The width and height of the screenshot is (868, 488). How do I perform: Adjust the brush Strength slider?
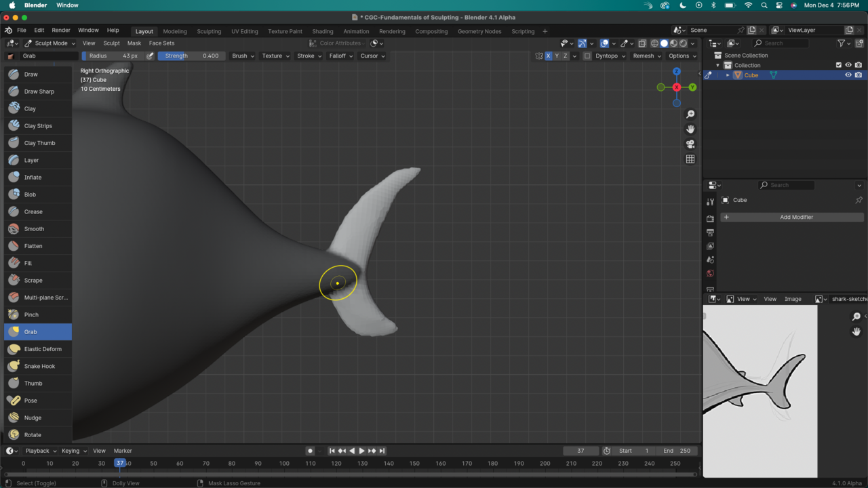192,56
